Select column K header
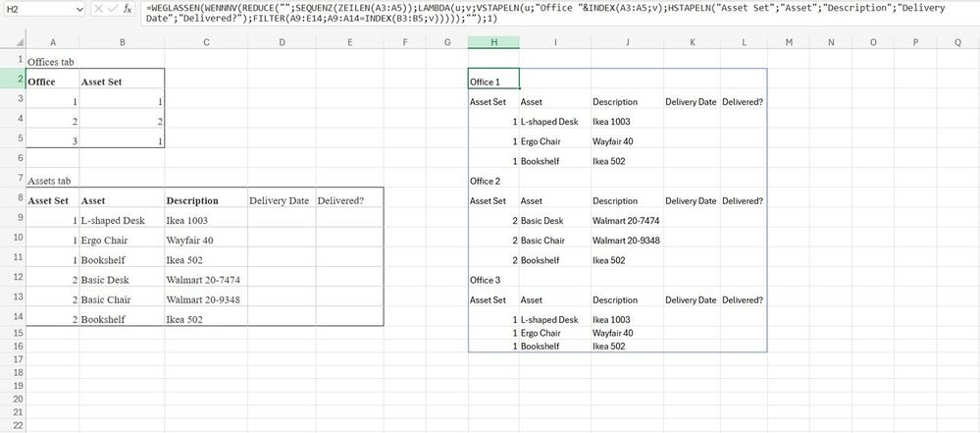 click(692, 42)
